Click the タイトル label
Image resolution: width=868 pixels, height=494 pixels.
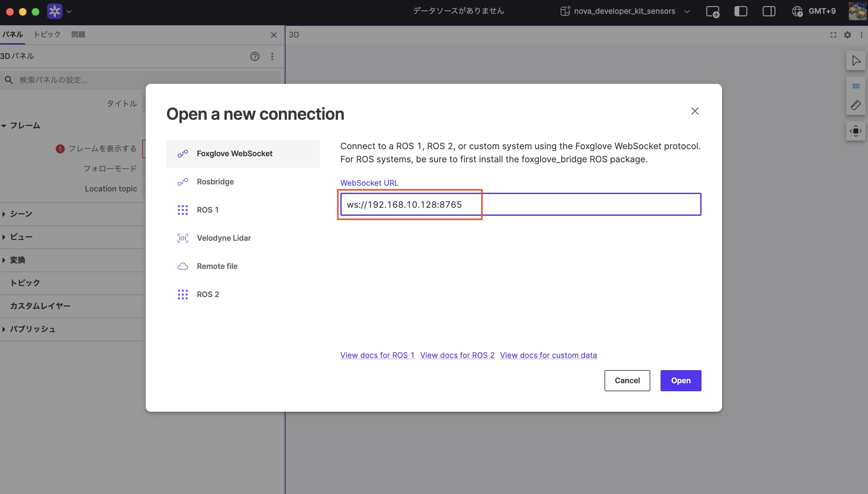(x=122, y=103)
